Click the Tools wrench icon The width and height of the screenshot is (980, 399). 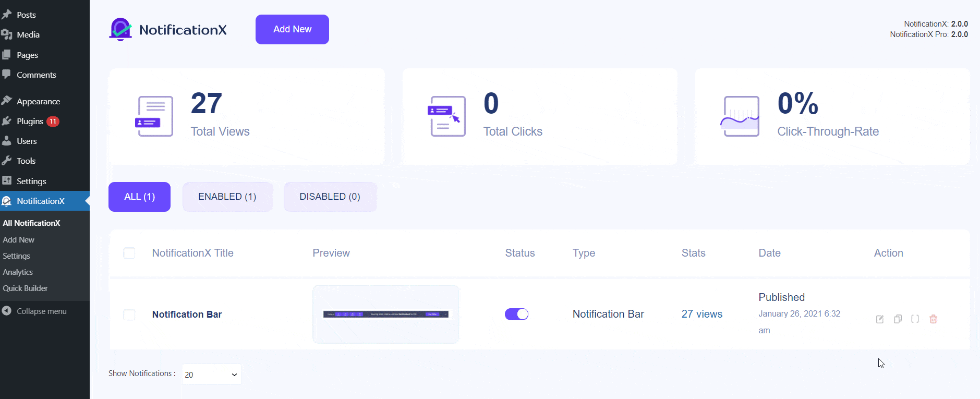[7, 161]
